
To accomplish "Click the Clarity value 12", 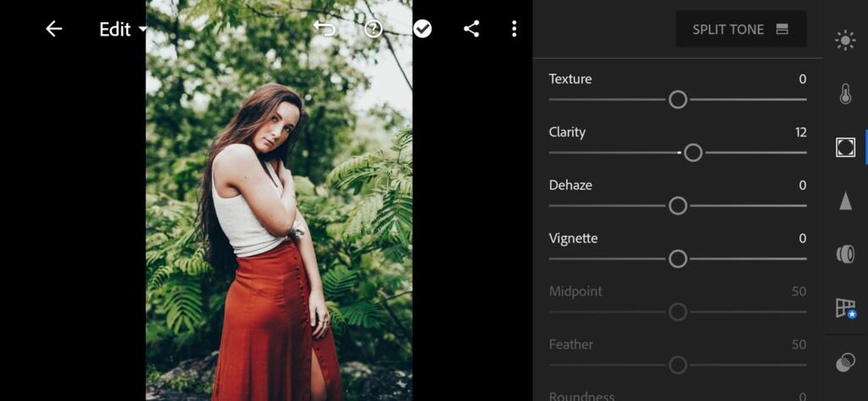I will tap(800, 132).
